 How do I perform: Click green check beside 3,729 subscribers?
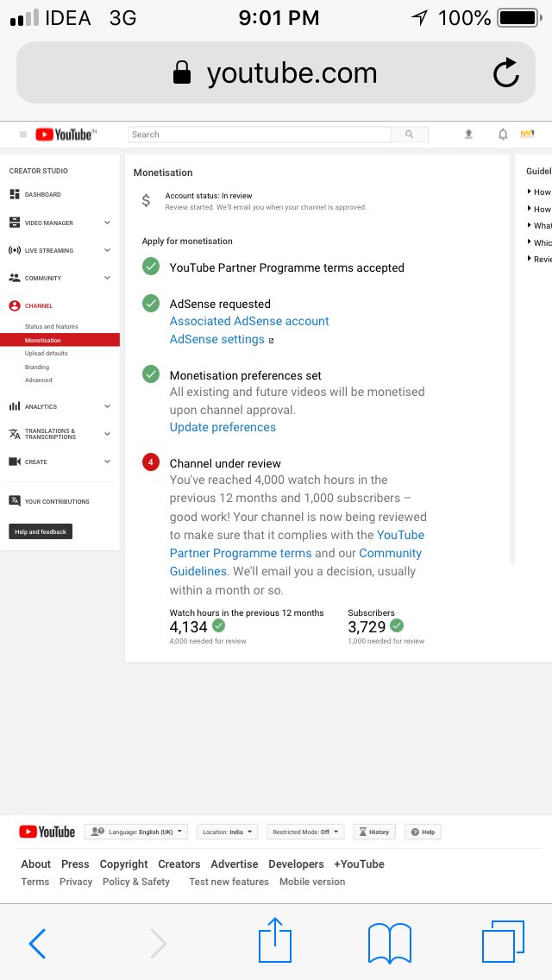397,625
